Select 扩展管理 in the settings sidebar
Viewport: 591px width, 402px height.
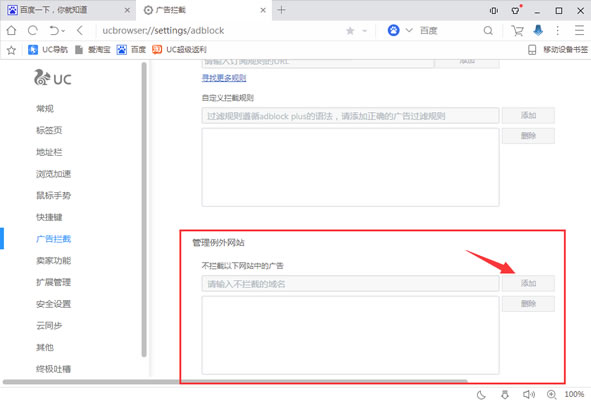[x=54, y=282]
